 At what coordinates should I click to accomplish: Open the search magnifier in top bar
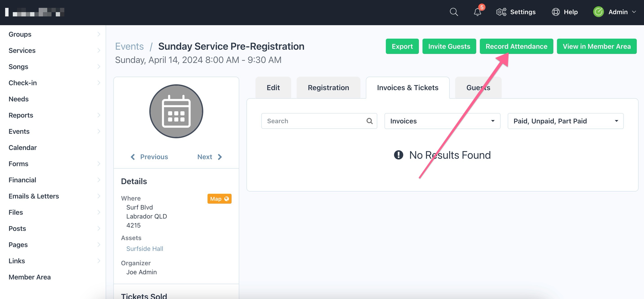454,12
